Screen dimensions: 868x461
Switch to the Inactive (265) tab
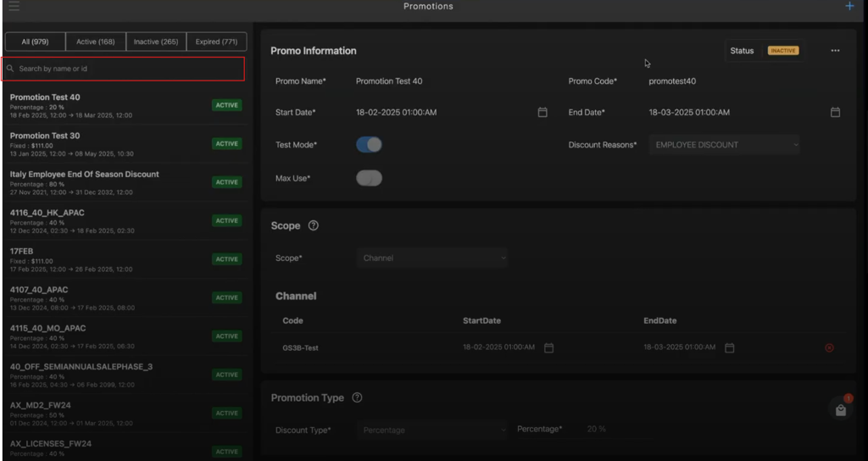pyautogui.click(x=156, y=42)
